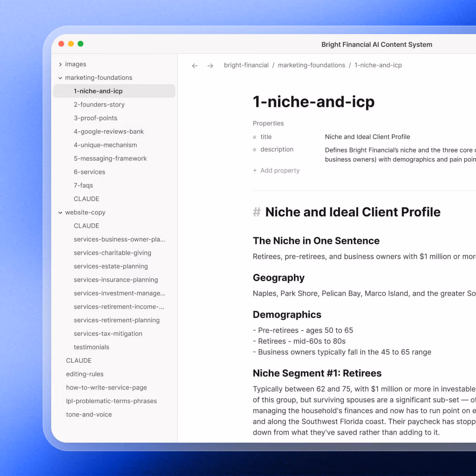Viewport: 476px width, 476px height.
Task: Open services-business-owner-pla... note
Action: [x=119, y=240]
